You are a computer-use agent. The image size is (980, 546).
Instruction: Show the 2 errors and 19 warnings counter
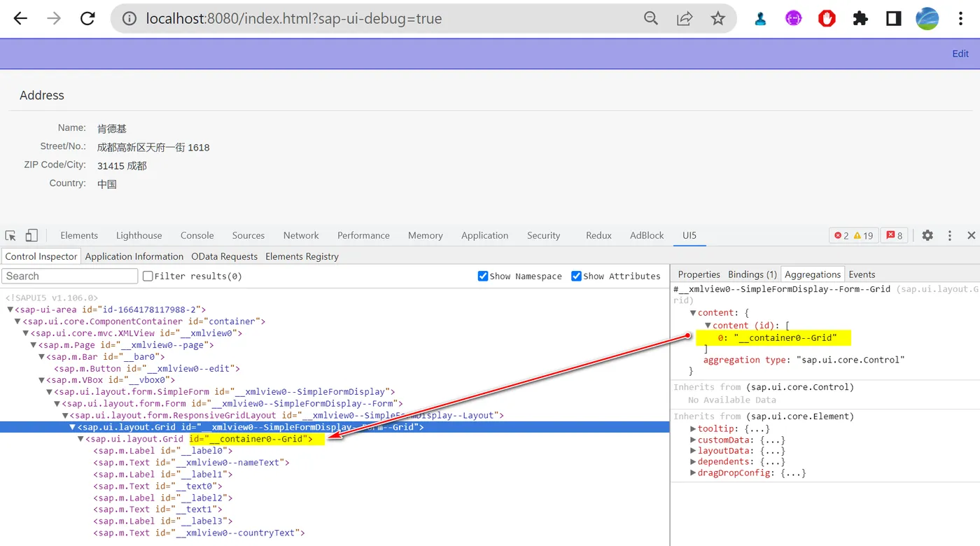click(x=853, y=235)
